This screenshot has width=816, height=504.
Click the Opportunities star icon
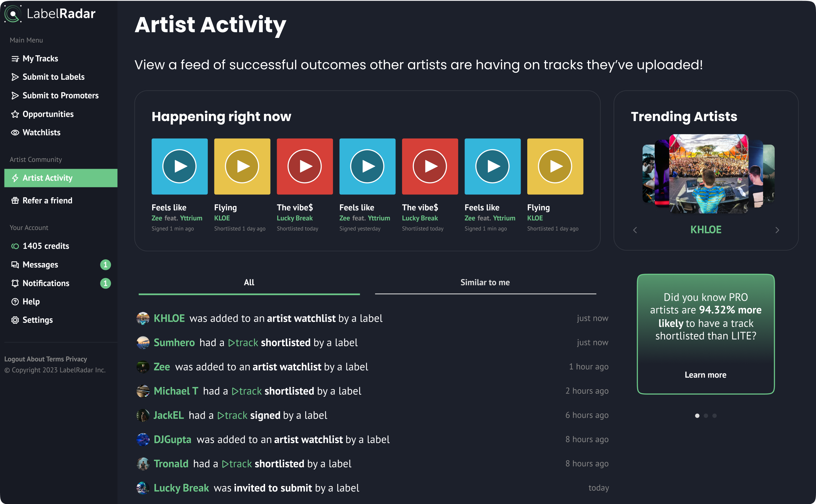15,114
